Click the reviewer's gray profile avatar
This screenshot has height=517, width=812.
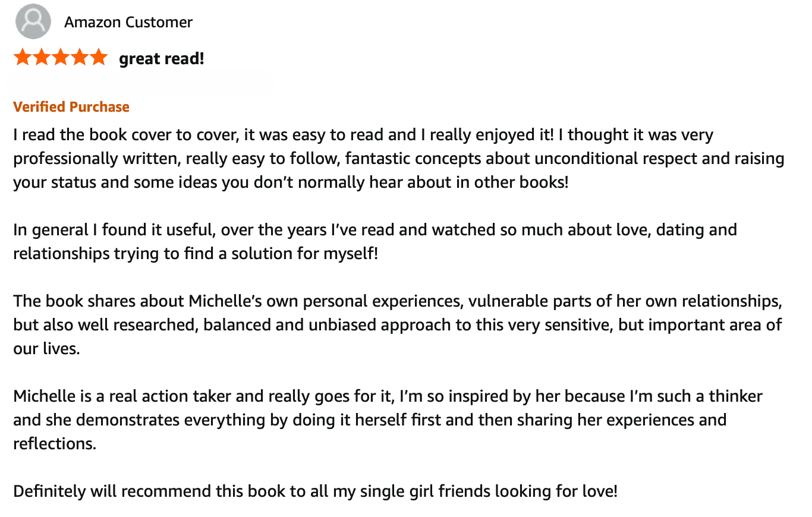33,21
